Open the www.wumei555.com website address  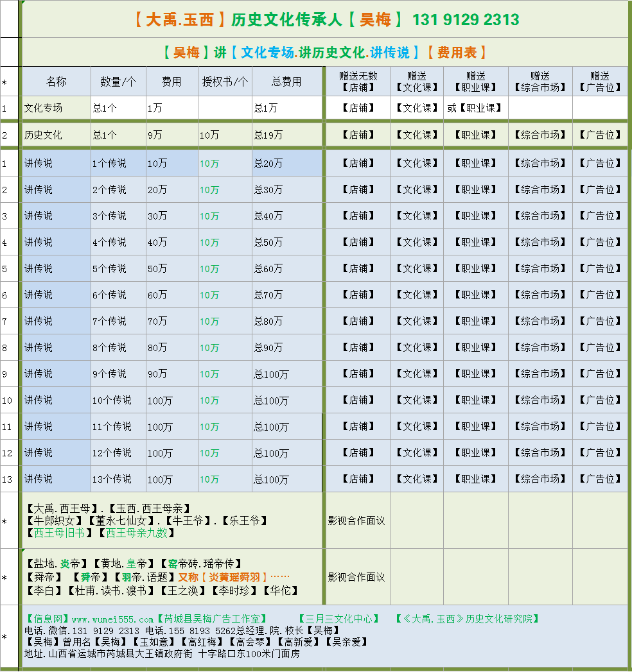(x=113, y=619)
